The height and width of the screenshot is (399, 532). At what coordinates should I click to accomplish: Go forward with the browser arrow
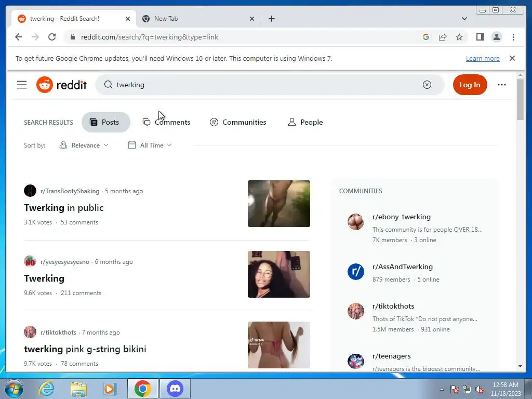pyautogui.click(x=35, y=37)
